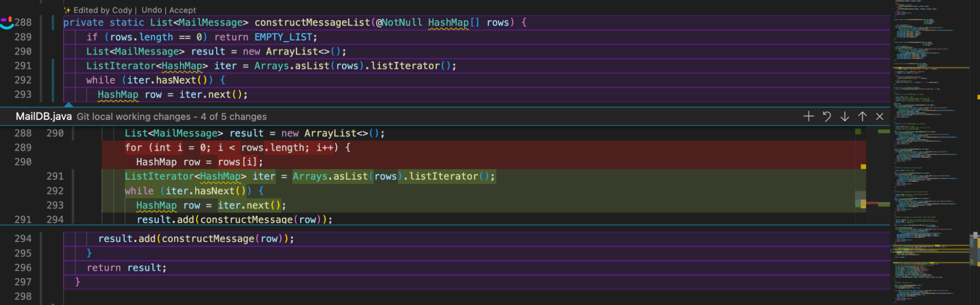
Task: Click the code minimap of the main editor
Action: click(x=930, y=152)
